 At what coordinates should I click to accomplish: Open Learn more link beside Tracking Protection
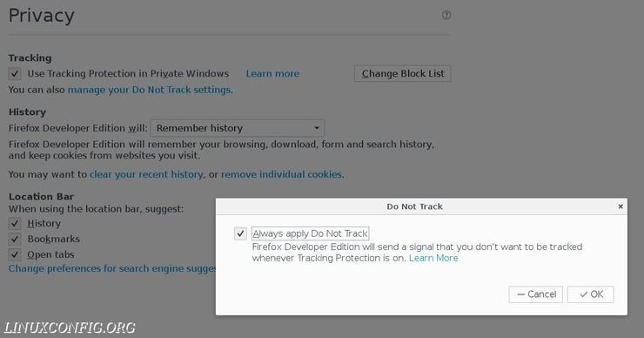[272, 73]
